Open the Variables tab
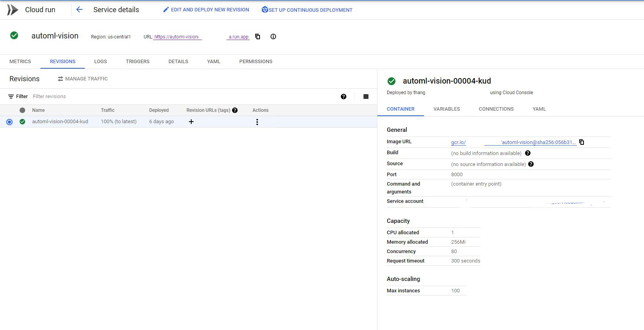The height and width of the screenshot is (330, 644). pos(446,109)
